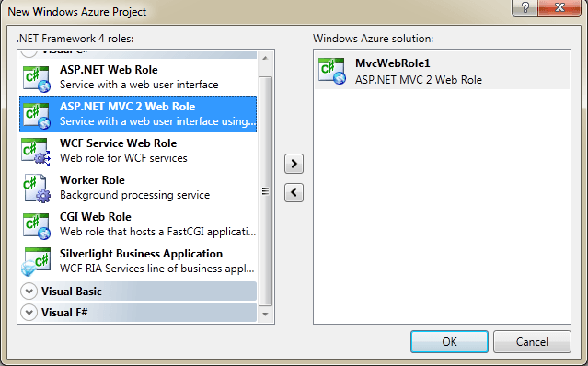
Task: Select the CGI Web Role title
Action: 96,216
